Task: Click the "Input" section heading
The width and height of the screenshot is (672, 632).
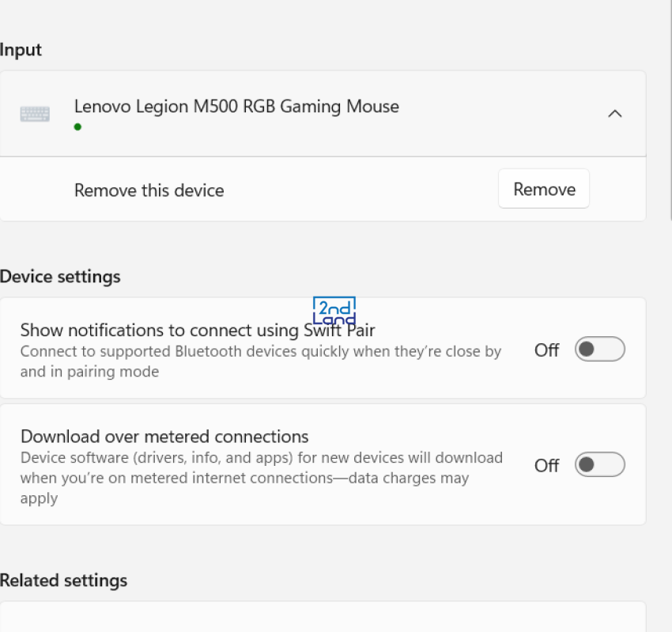Action: pos(21,50)
